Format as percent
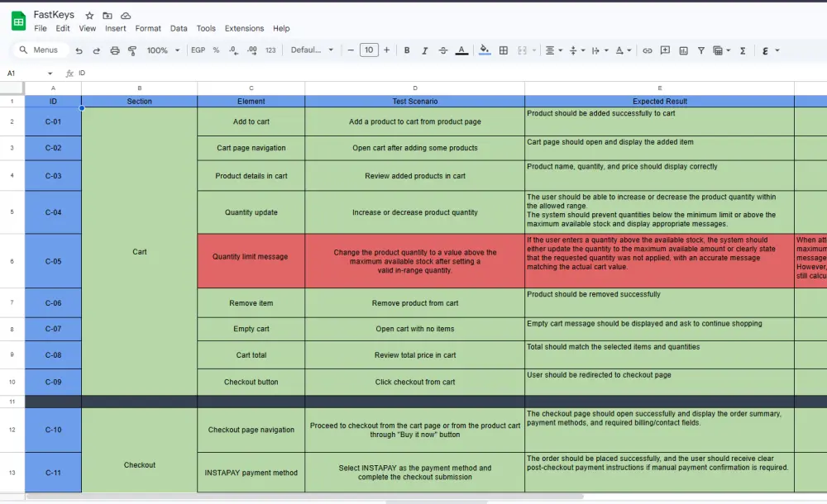Screen dimensions: 827x504 [216, 50]
